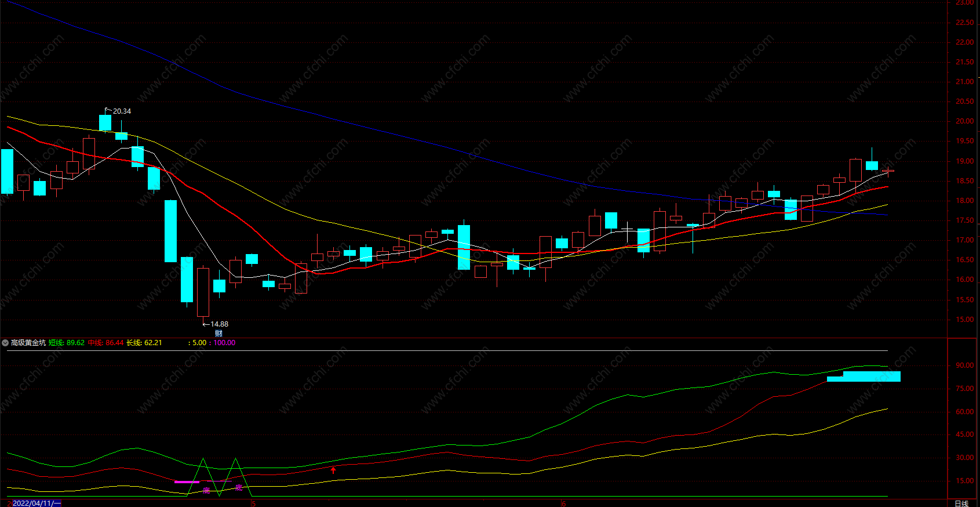Click the 75.00 indicator axis label
980x507 pixels.
[964, 389]
